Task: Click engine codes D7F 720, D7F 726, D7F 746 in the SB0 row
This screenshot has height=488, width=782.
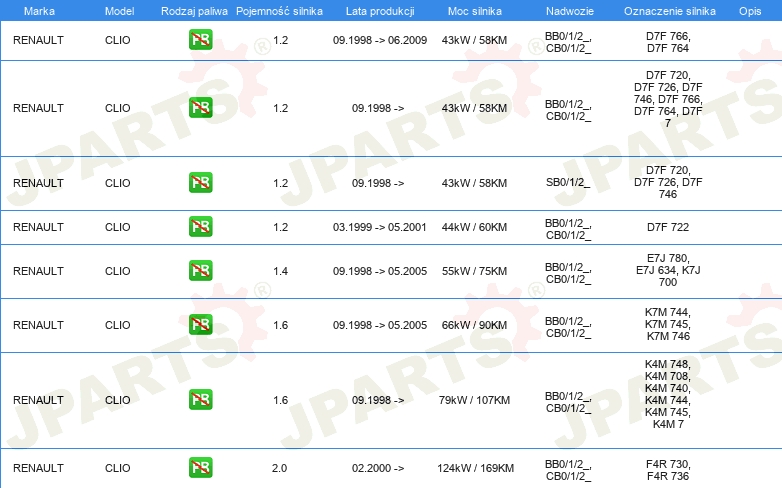Action: pyautogui.click(x=668, y=182)
